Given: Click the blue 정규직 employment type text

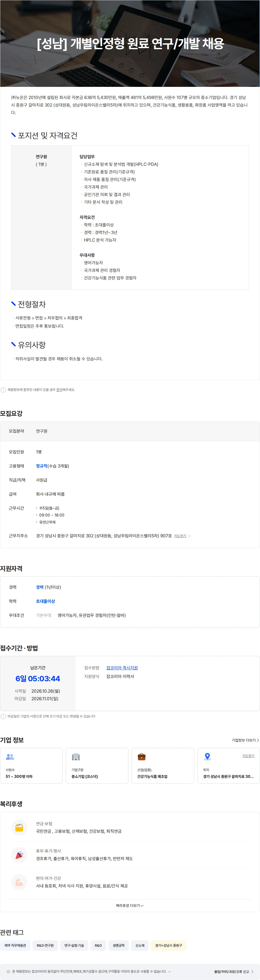Looking at the screenshot, I should click(x=41, y=466).
